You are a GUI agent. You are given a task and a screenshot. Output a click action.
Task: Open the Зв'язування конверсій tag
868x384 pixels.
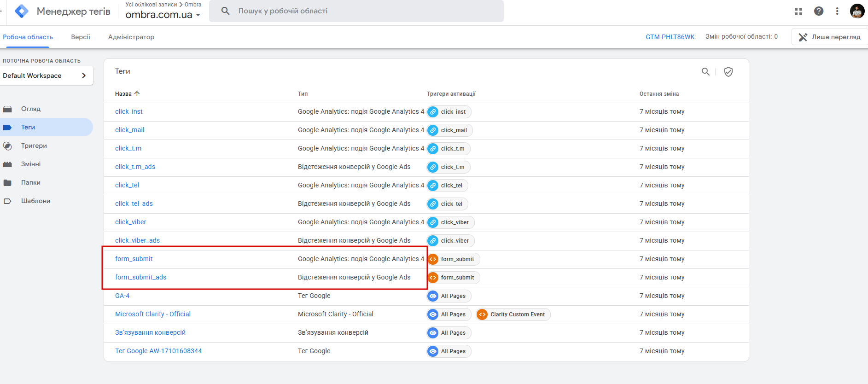click(x=151, y=332)
